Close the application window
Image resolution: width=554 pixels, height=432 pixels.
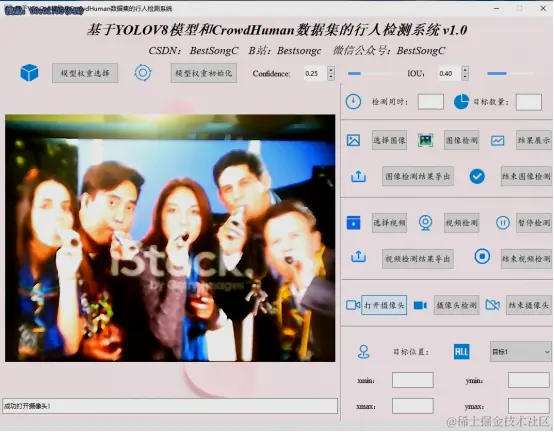pos(543,8)
